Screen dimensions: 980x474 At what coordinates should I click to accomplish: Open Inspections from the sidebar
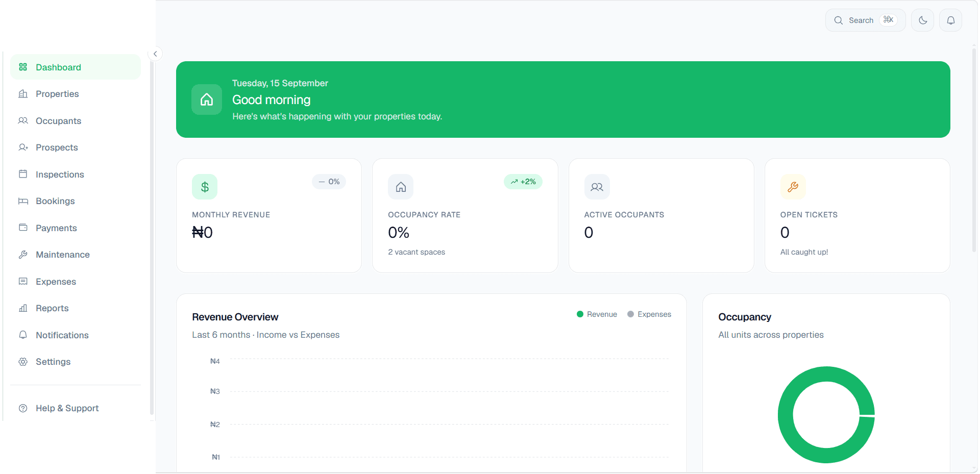(x=76, y=174)
